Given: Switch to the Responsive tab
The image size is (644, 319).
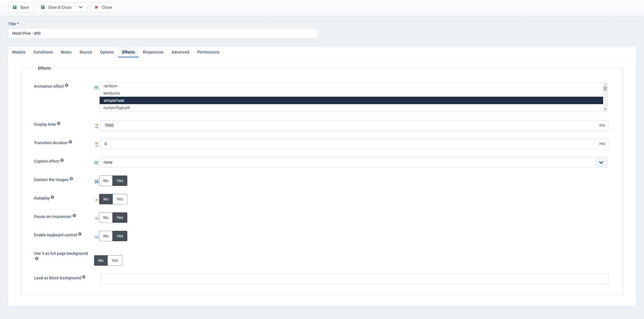Looking at the screenshot, I should coord(153,52).
